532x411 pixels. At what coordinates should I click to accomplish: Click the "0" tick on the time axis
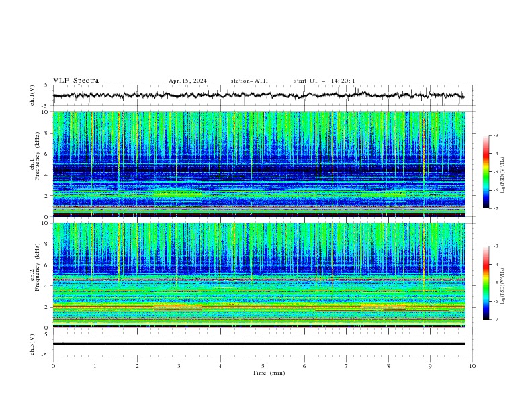pyautogui.click(x=53, y=366)
